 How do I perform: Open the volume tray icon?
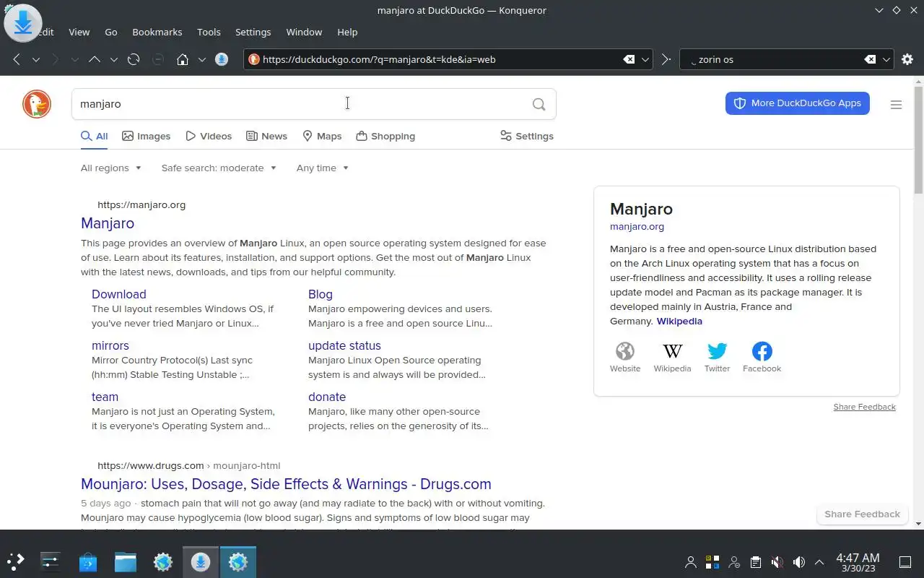click(798, 561)
